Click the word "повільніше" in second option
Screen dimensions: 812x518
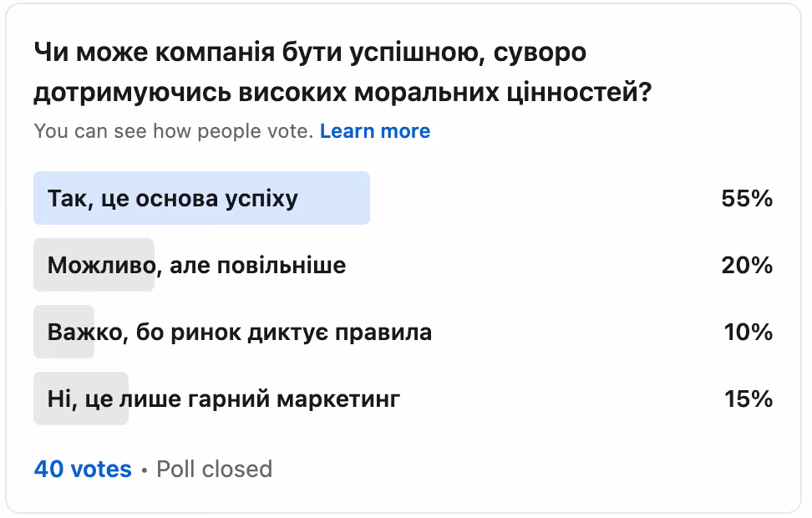pos(282,265)
